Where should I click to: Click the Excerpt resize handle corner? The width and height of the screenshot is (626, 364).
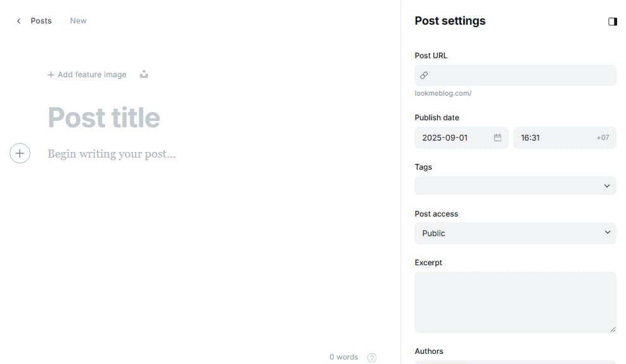pos(613,329)
